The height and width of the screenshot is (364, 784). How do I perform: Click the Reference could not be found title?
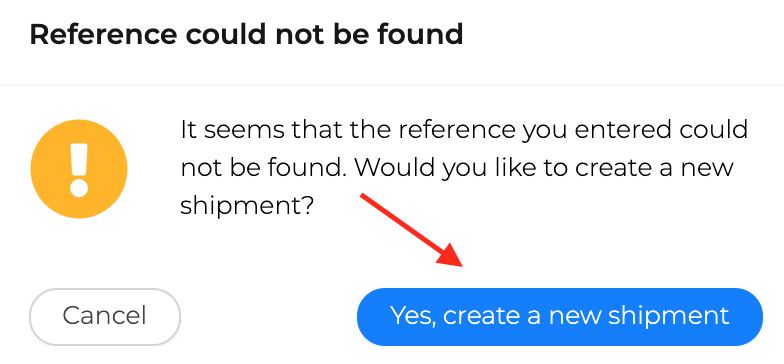246,35
